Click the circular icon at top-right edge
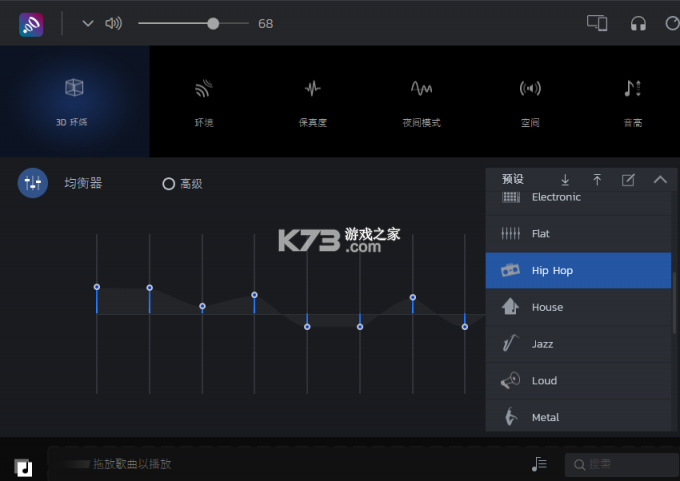Viewport: 680px width, 481px height. coord(673,23)
